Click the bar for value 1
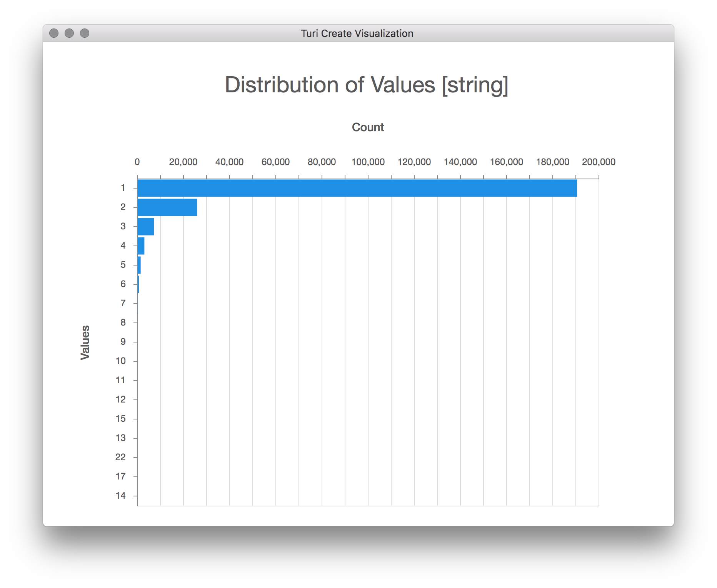This screenshot has width=717, height=588. tap(357, 188)
